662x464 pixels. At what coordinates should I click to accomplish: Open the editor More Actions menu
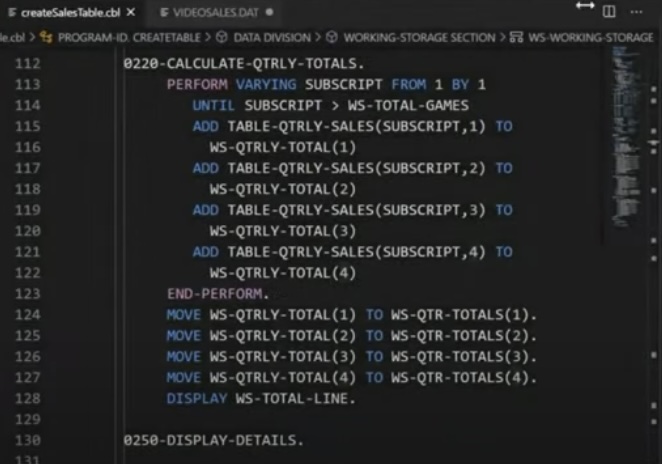(636, 12)
